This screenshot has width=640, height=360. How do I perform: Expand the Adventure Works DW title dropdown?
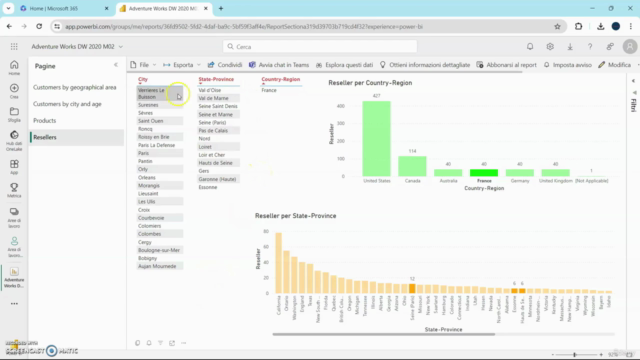[x=121, y=47]
